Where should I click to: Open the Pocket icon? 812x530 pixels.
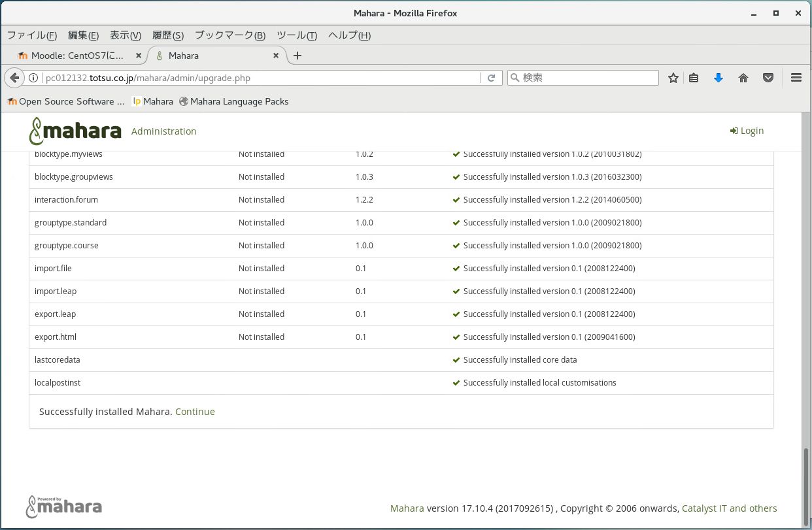coord(768,78)
